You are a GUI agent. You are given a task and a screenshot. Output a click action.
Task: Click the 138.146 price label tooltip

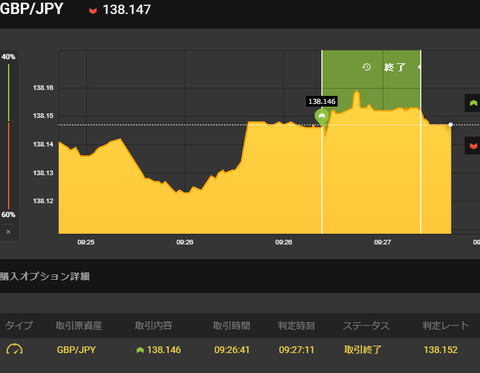point(322,101)
